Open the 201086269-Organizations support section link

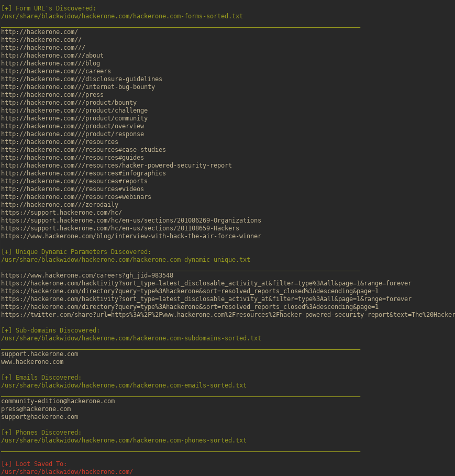click(131, 220)
